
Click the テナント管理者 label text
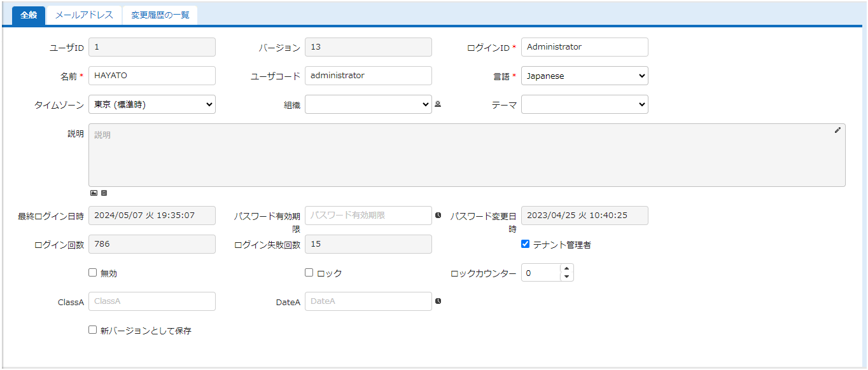point(562,245)
